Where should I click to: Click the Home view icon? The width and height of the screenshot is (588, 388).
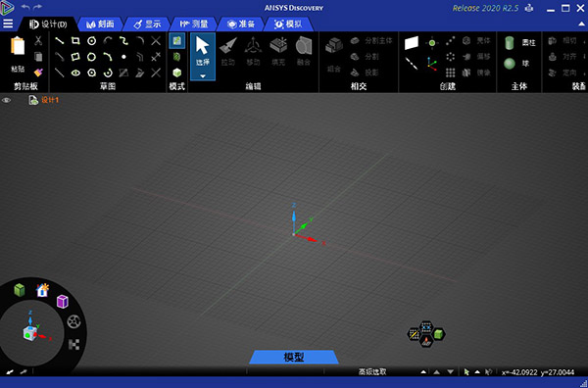(42, 290)
